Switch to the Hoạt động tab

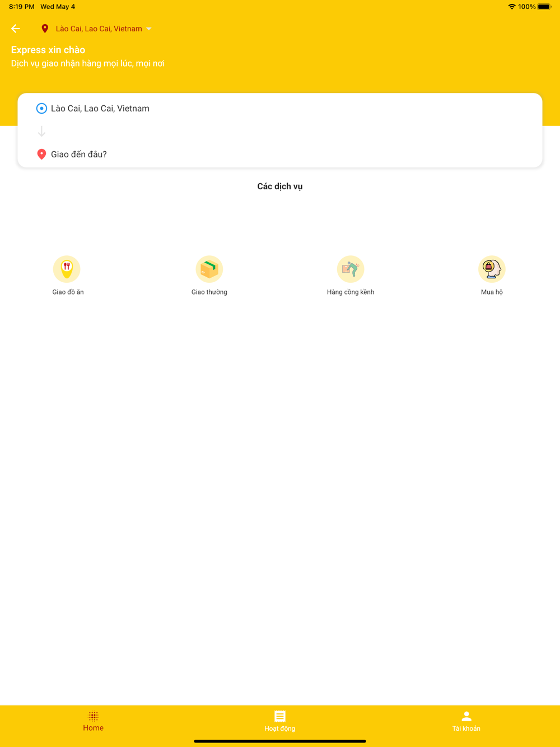(x=280, y=722)
